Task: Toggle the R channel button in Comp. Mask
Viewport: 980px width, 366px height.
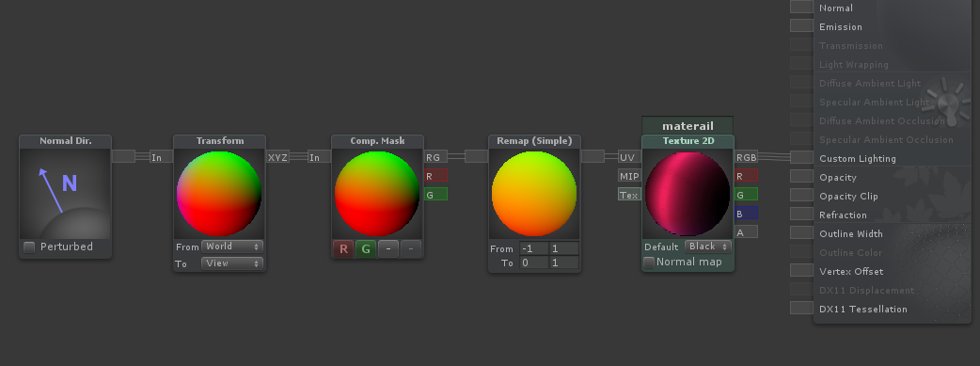Action: pos(343,249)
